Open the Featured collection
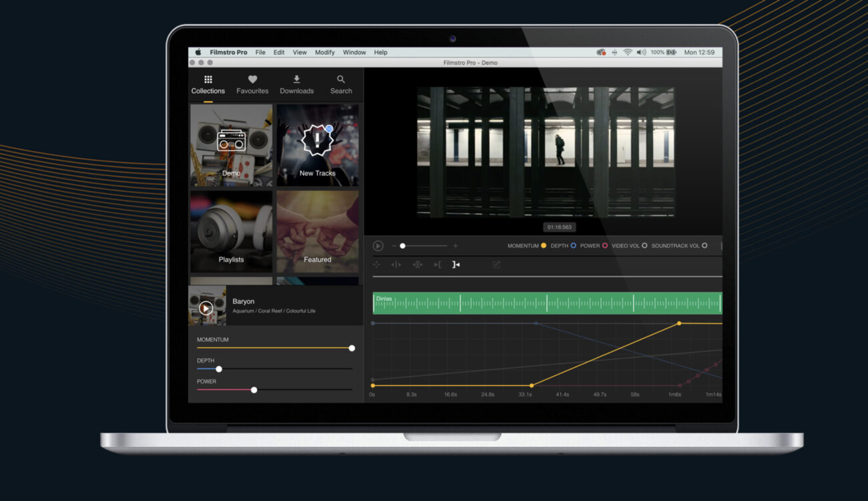Viewport: 868px width, 501px height. click(318, 232)
